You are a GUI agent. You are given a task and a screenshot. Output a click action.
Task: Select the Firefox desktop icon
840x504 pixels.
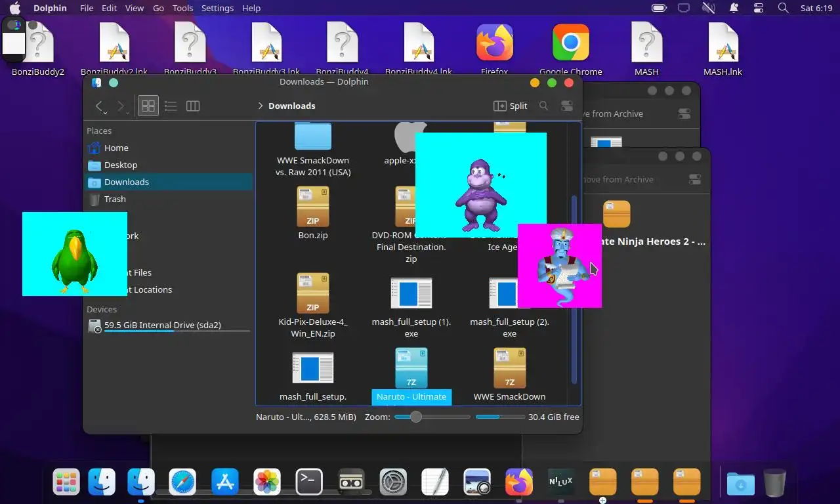point(495,50)
